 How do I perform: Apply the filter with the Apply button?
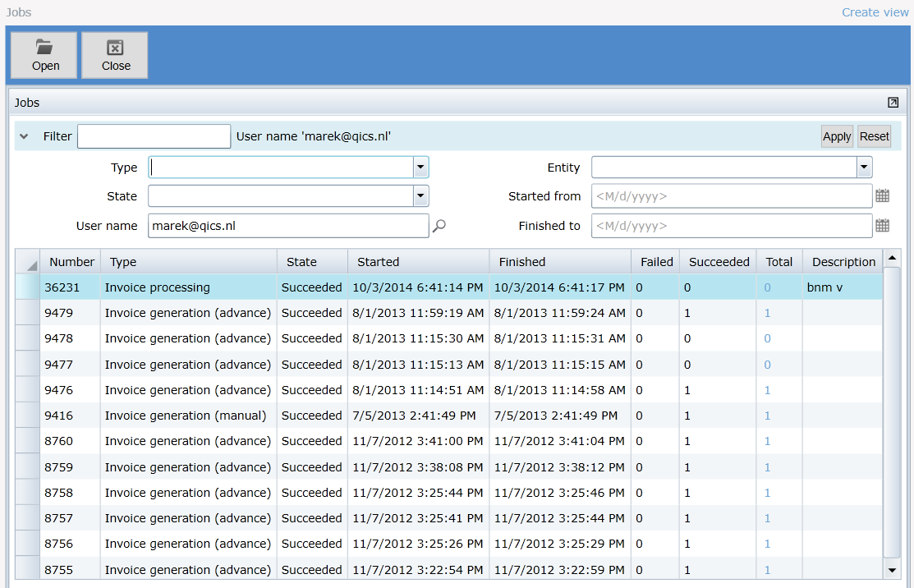pos(837,136)
